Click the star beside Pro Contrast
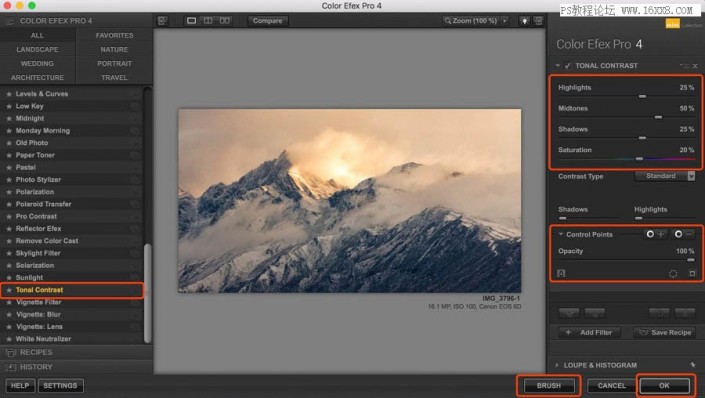 tap(9, 216)
